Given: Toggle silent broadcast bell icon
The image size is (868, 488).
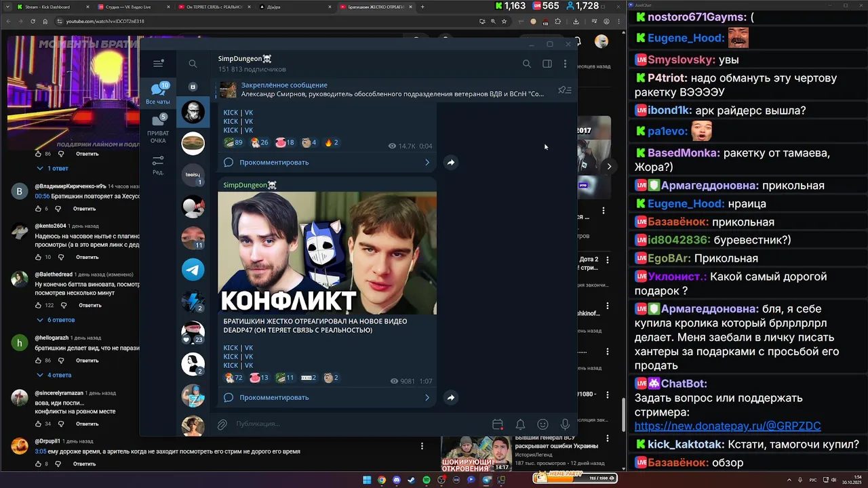Looking at the screenshot, I should click(x=520, y=424).
